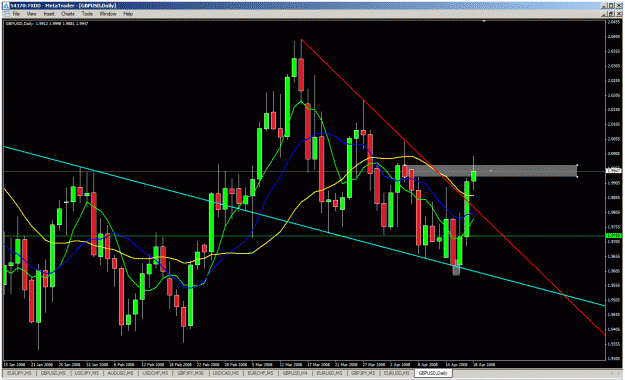Switch to the AUDUSD,M5 chart tab
This screenshot has width=625, height=380.
[121, 373]
